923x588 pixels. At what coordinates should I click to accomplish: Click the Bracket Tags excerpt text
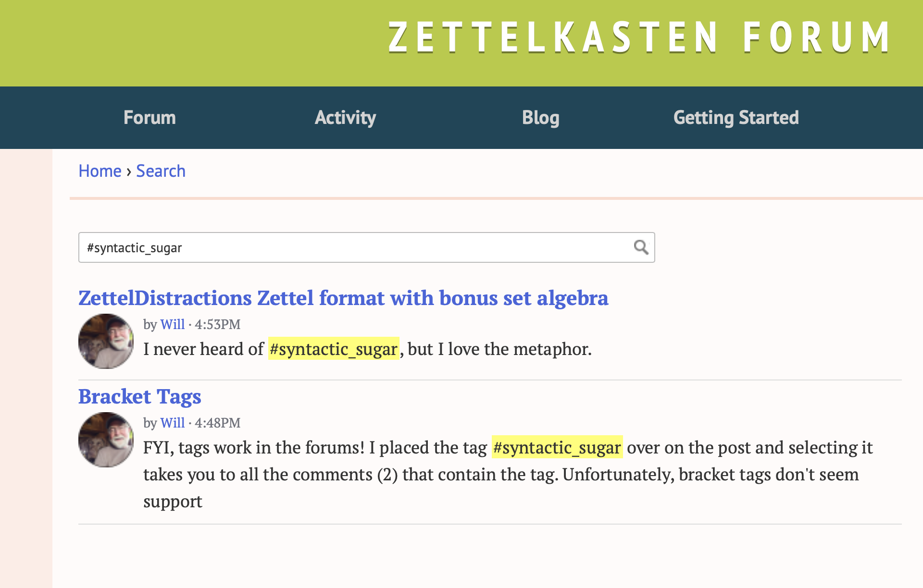pos(508,474)
